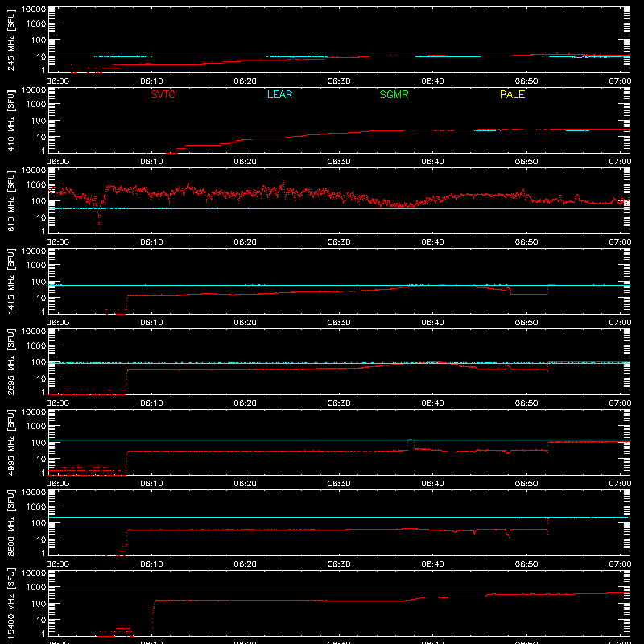Viewport: 644px width, 644px height.
Task: Click 06:20 time label under 1415 MHz panel
Action: click(246, 323)
